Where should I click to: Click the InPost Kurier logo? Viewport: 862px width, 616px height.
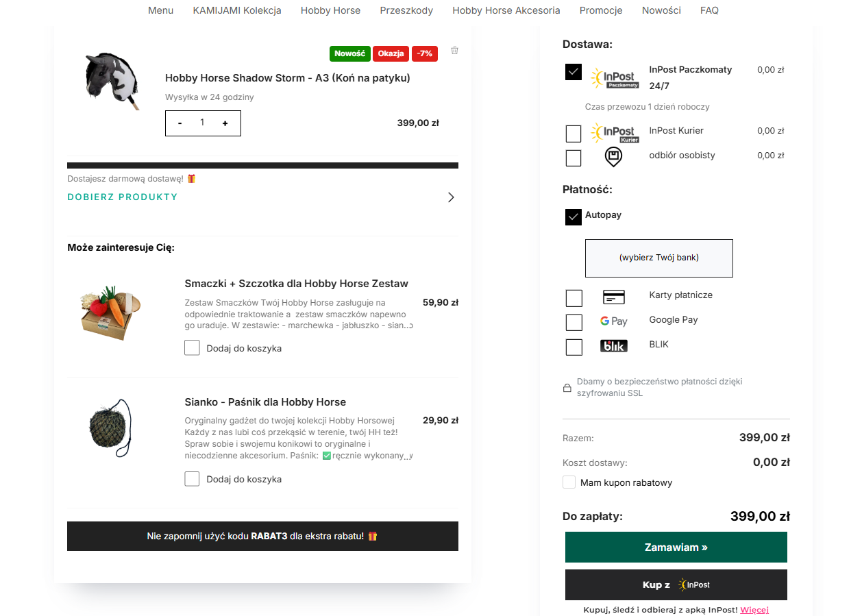[x=615, y=133]
